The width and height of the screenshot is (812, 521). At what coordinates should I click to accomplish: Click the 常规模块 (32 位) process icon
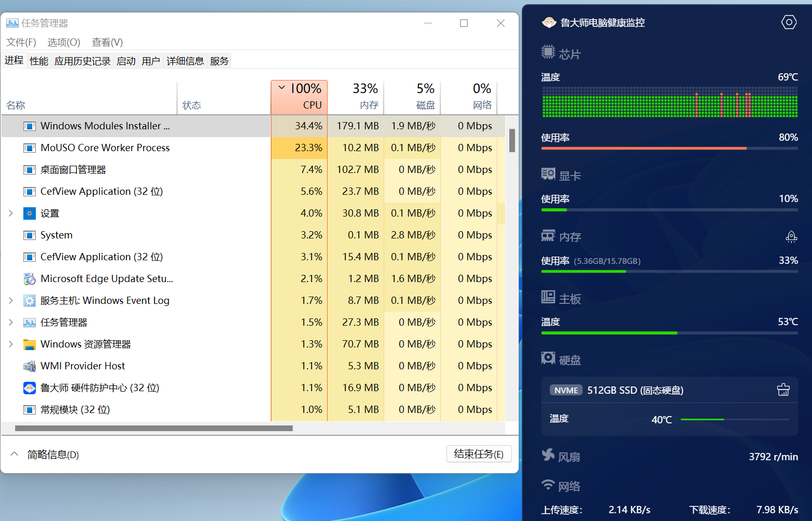pos(30,409)
